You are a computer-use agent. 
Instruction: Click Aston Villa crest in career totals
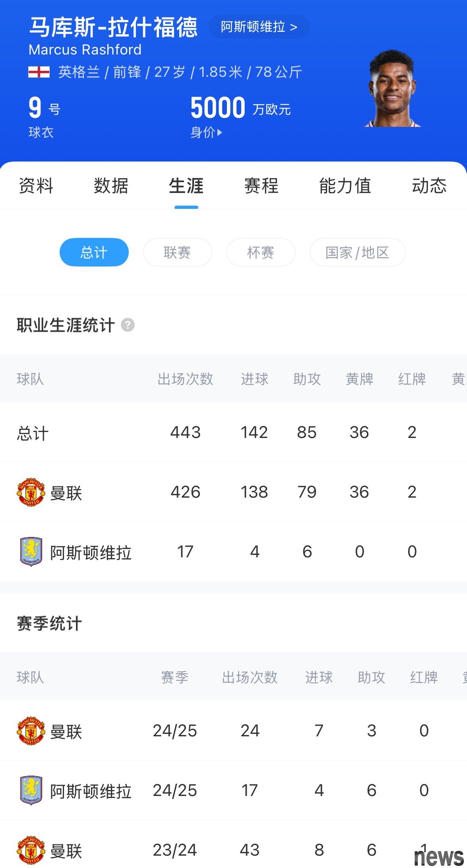(x=31, y=552)
